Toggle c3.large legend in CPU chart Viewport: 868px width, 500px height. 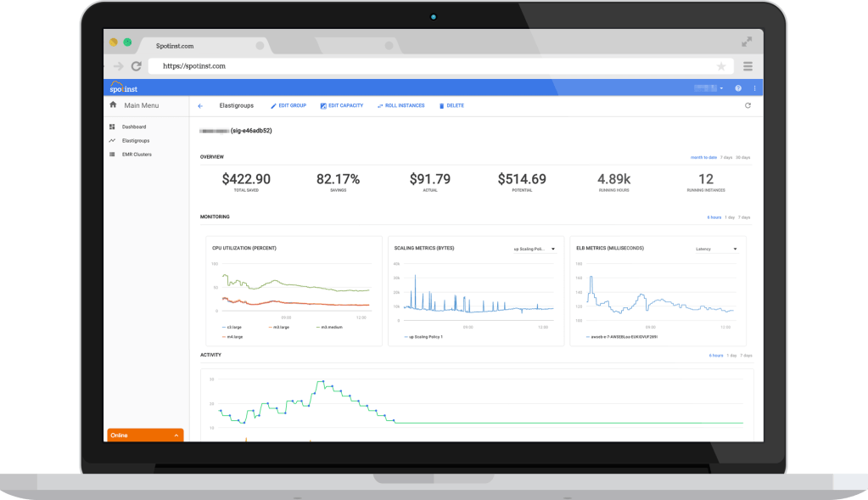[232, 327]
